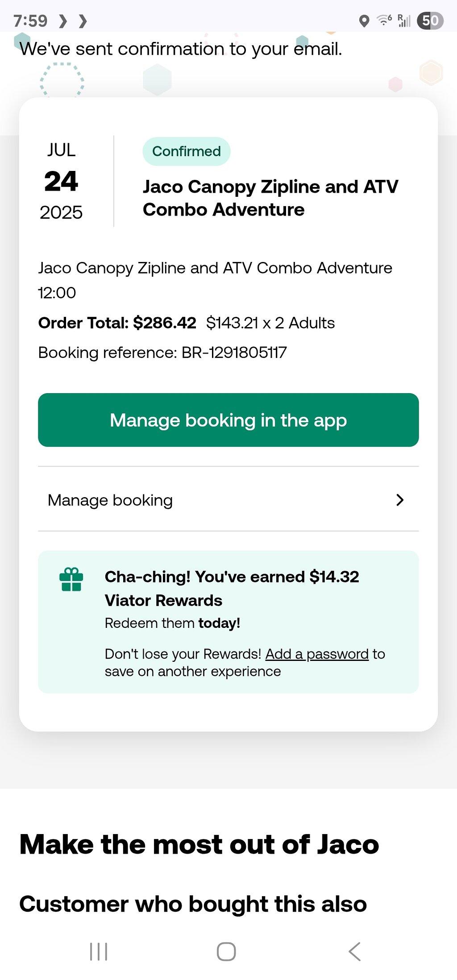Tap the Android home navigation button

226,951
